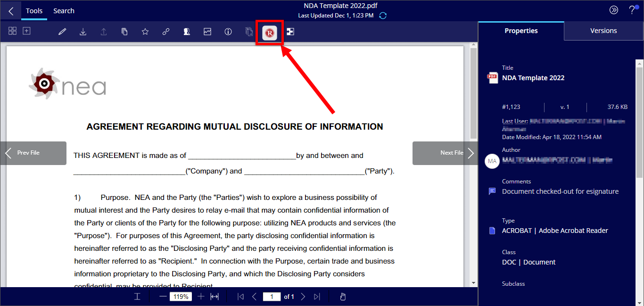The width and height of the screenshot is (644, 306).
Task: Click the puzzle piece icon
Action: [x=290, y=32]
